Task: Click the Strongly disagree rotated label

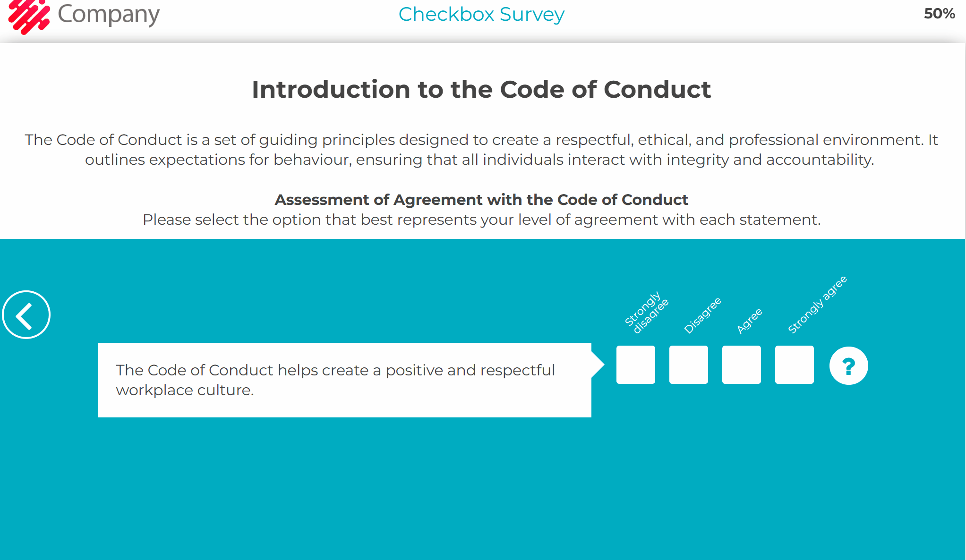Action: point(646,312)
